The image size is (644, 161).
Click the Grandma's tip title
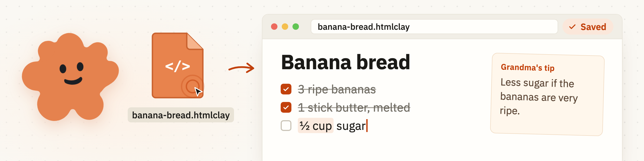[528, 67]
